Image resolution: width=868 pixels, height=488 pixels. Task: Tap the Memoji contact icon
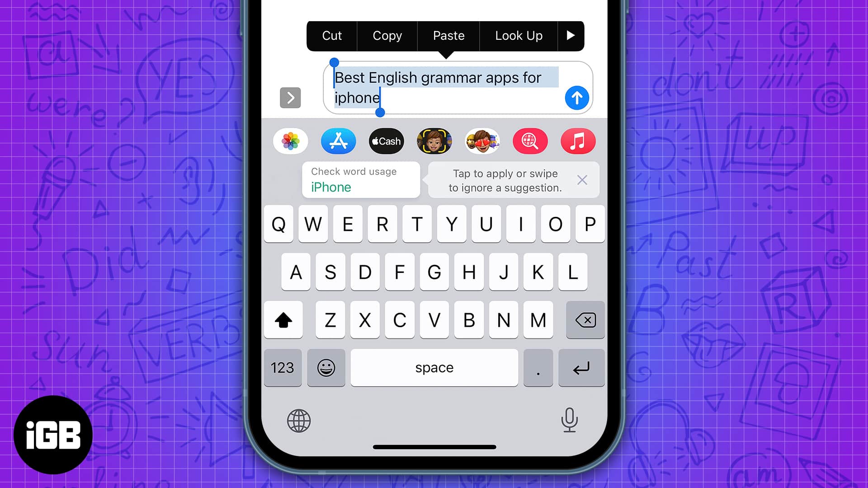click(x=434, y=141)
